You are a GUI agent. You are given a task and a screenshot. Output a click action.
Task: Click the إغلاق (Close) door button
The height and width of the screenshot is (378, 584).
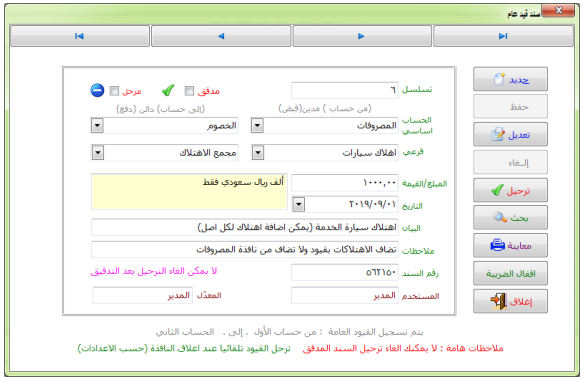(510, 301)
